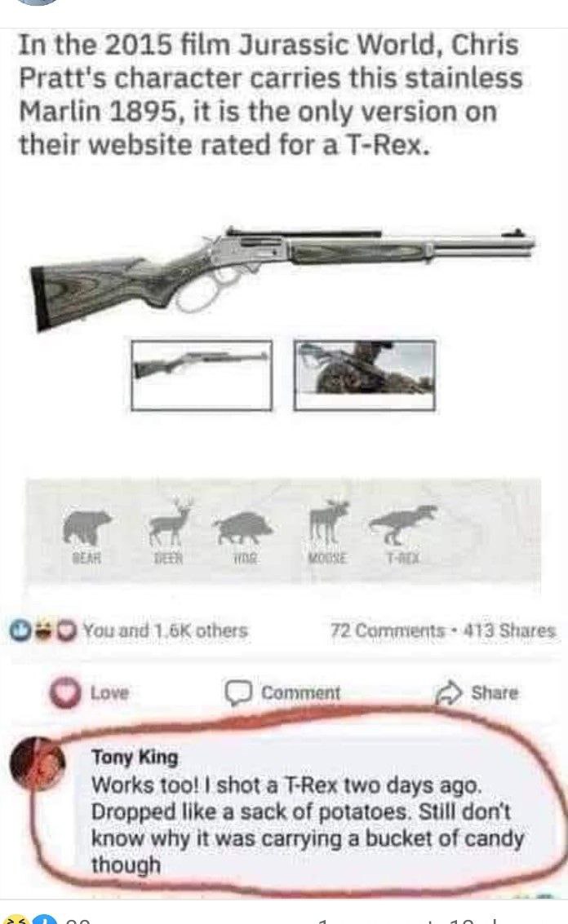The image size is (568, 924).
Task: Click the Share arrow icon
Action: click(448, 693)
